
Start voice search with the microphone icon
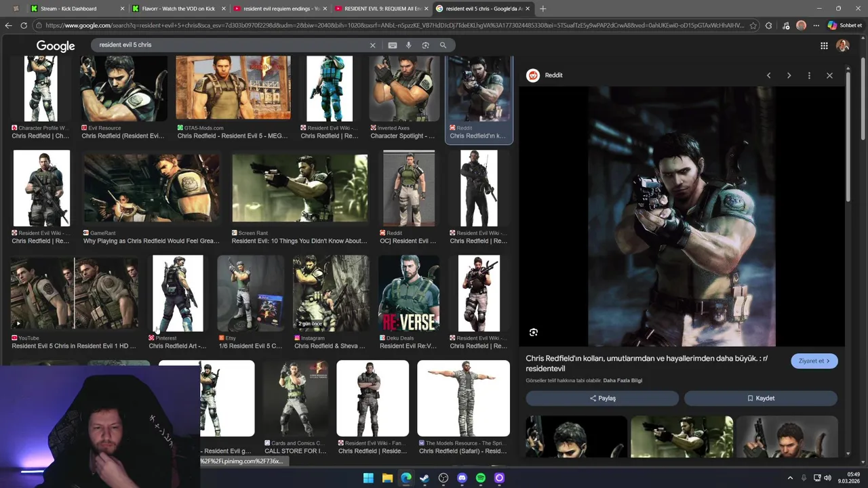(x=408, y=45)
